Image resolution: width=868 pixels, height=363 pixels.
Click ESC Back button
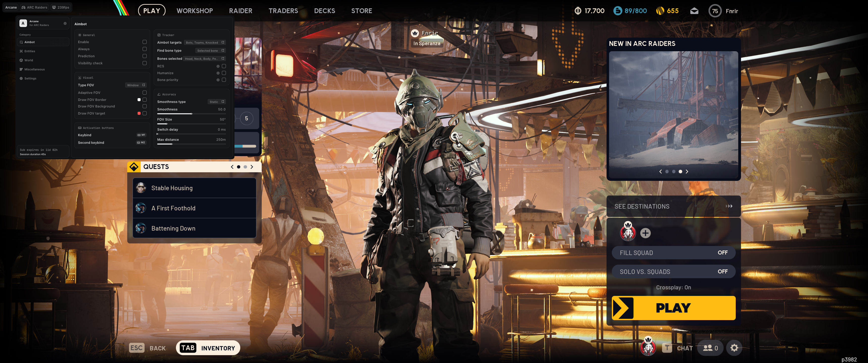pos(148,348)
